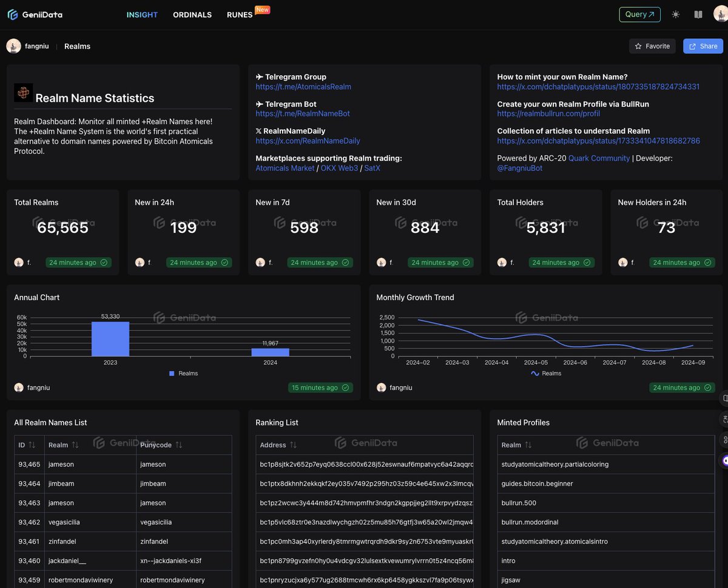Open the Atomicals Market link
This screenshot has width=728, height=588.
click(285, 168)
